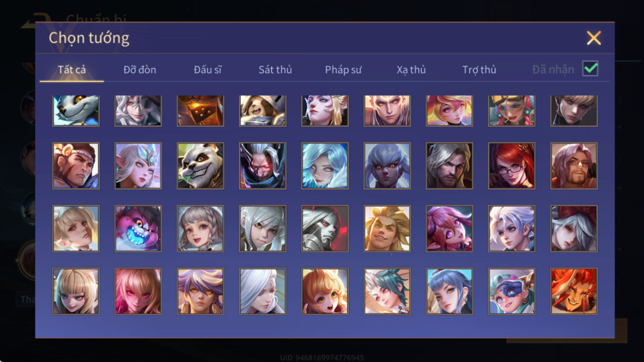The height and width of the screenshot is (362, 644).
Task: Pick the dark masked hero with red eye
Action: (262, 166)
